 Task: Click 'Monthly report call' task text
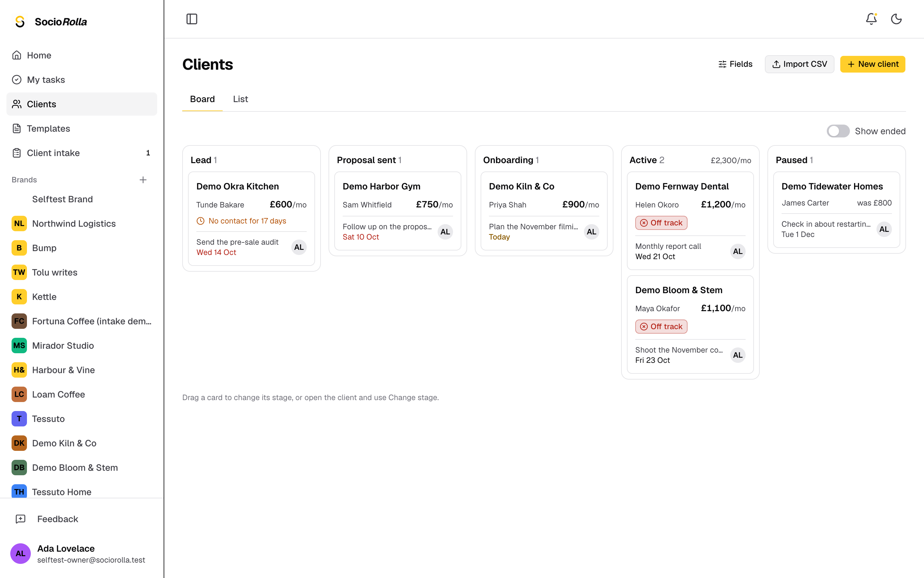pos(668,246)
